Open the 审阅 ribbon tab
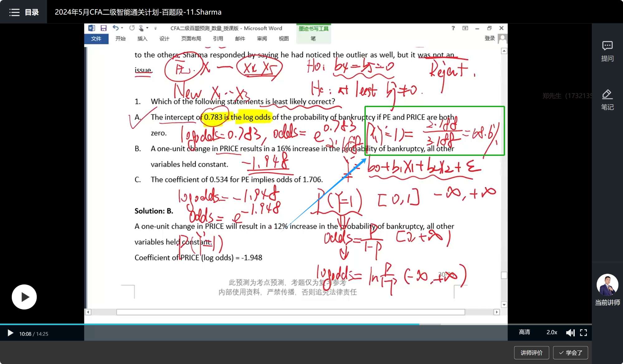Viewport: 623px width, 364px height. coord(262,39)
